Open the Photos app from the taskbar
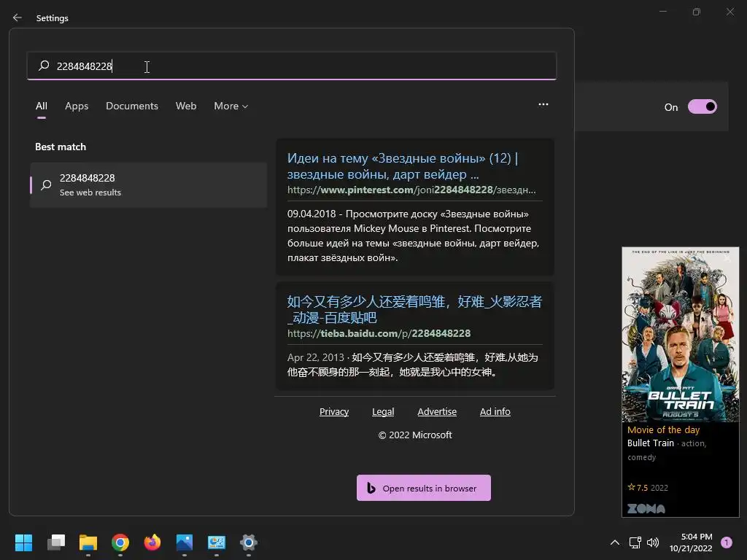This screenshot has height=560, width=747. click(185, 542)
